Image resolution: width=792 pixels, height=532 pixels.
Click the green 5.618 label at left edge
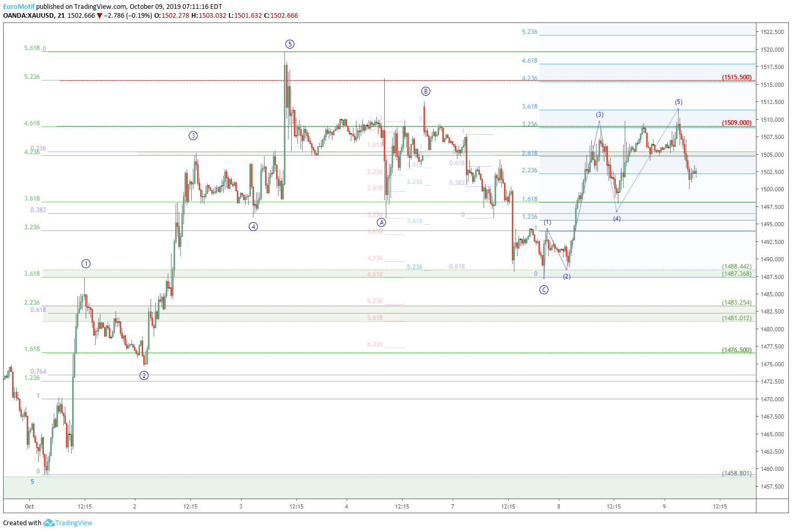pyautogui.click(x=32, y=48)
